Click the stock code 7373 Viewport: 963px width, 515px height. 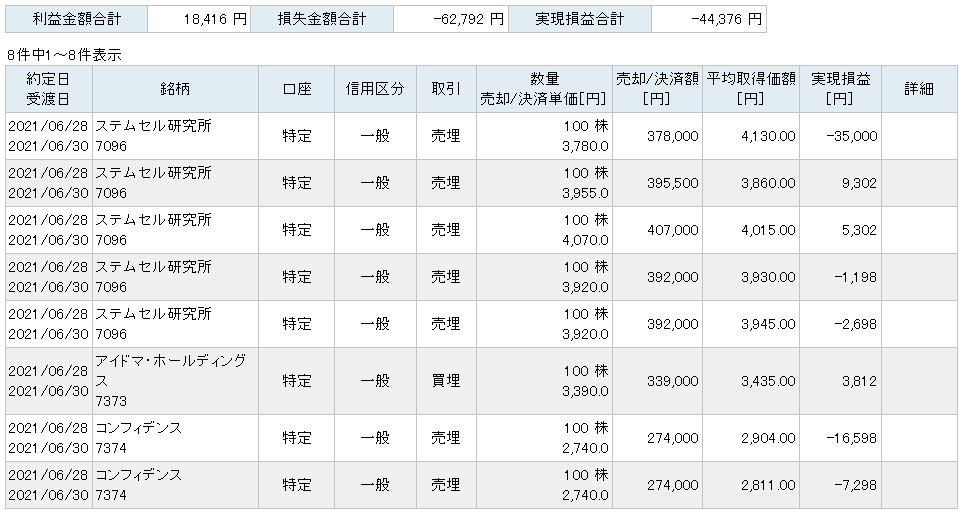click(111, 401)
